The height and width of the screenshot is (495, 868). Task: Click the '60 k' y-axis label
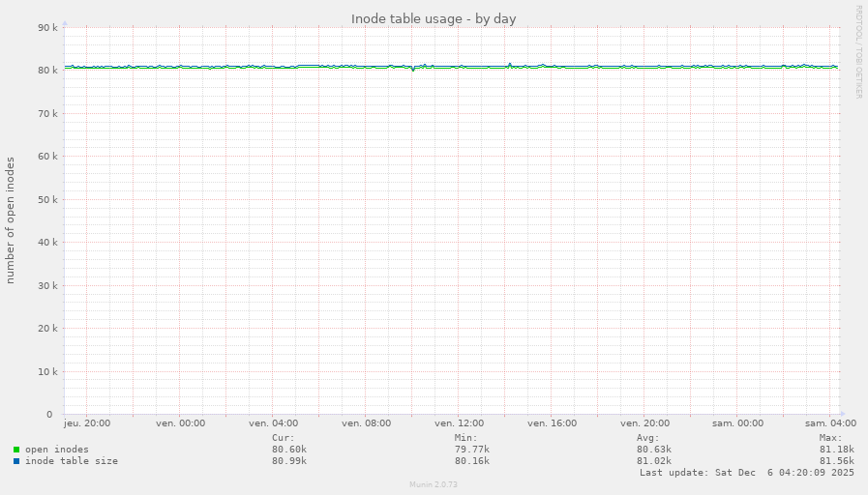click(47, 157)
